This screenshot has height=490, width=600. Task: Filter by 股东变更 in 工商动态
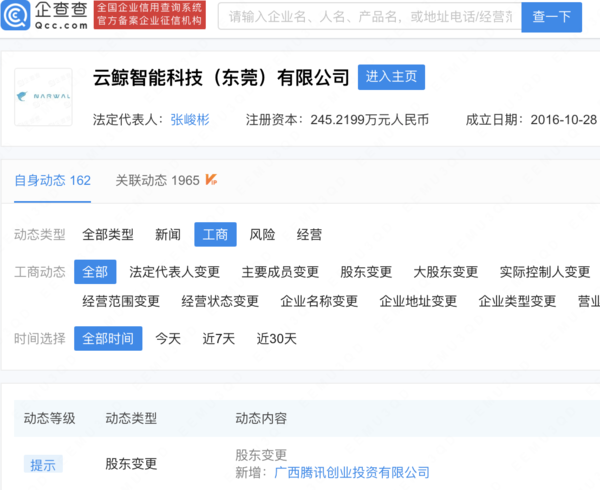[366, 272]
